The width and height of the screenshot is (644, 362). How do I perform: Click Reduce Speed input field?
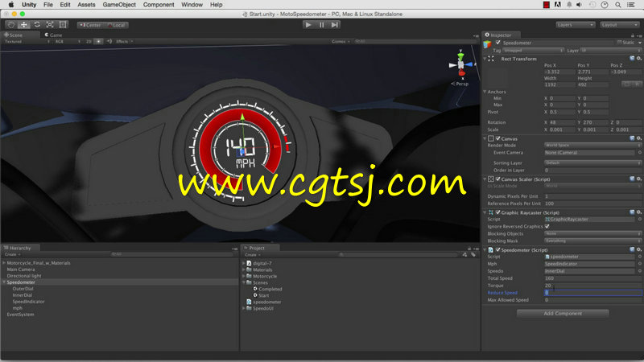[x=593, y=293]
